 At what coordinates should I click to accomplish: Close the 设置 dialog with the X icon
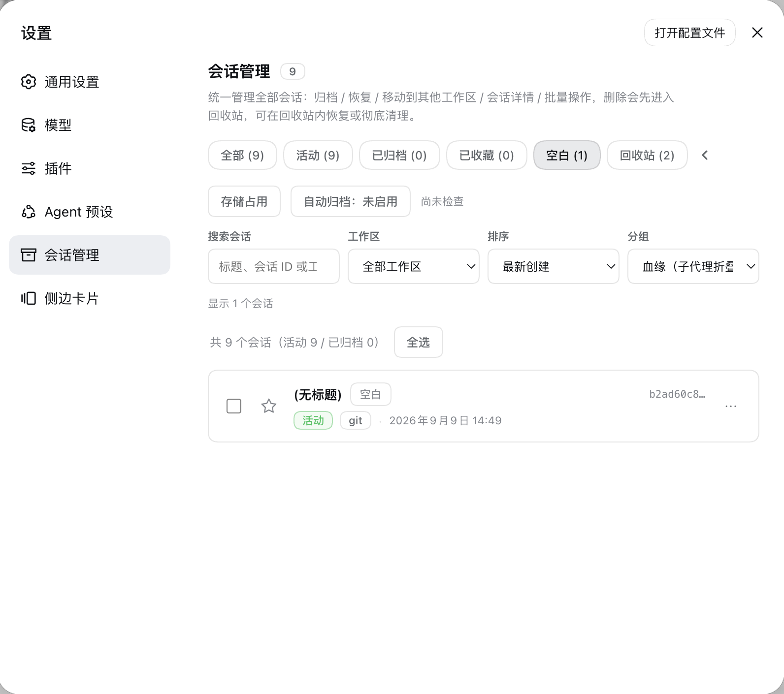tap(757, 32)
